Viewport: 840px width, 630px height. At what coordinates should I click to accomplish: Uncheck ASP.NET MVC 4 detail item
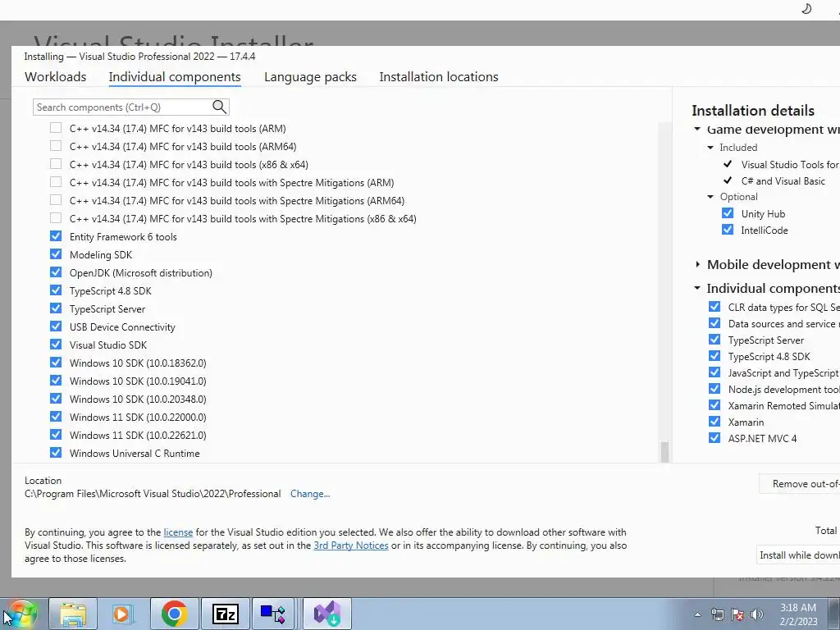714,438
